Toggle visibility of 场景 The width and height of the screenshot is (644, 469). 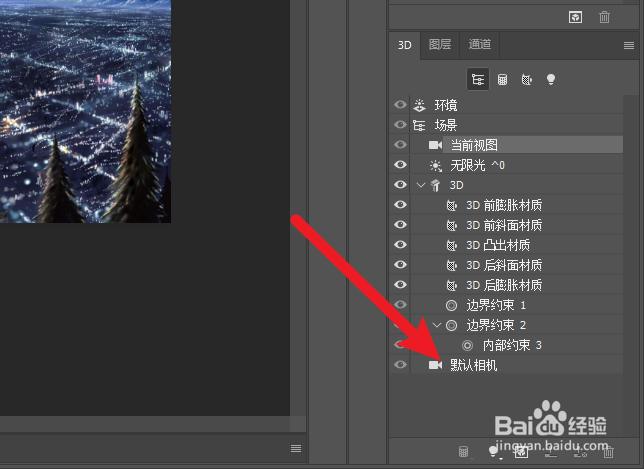(x=400, y=124)
